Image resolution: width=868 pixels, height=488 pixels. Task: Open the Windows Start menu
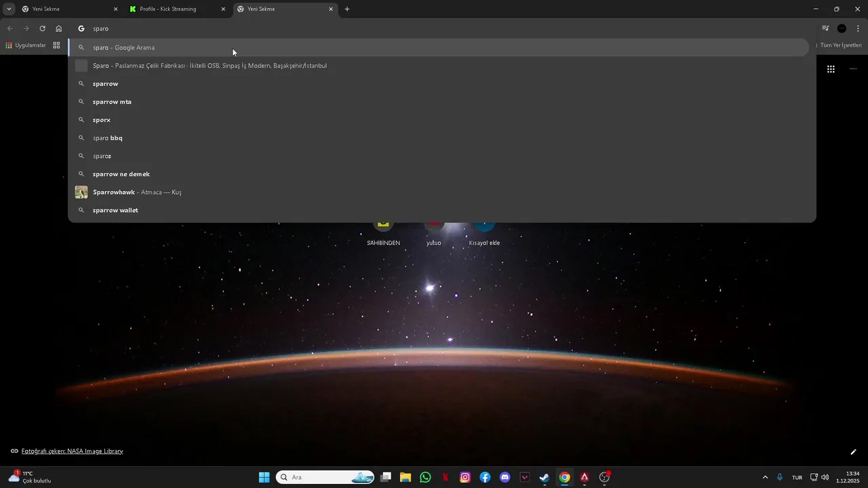pos(264,477)
